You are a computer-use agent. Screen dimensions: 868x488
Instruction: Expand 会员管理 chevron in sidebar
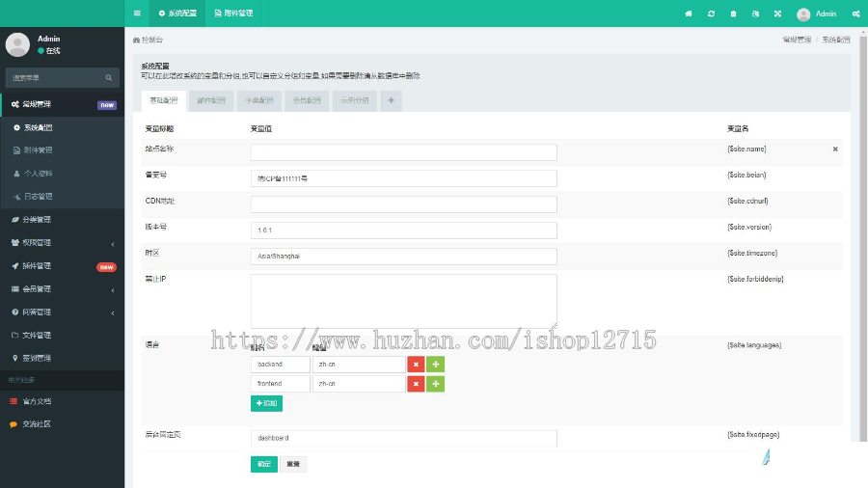113,290
